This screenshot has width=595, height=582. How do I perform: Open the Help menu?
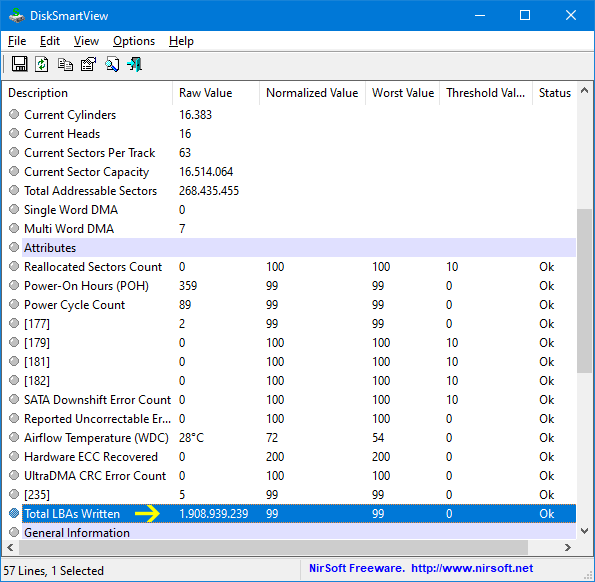pyautogui.click(x=181, y=41)
